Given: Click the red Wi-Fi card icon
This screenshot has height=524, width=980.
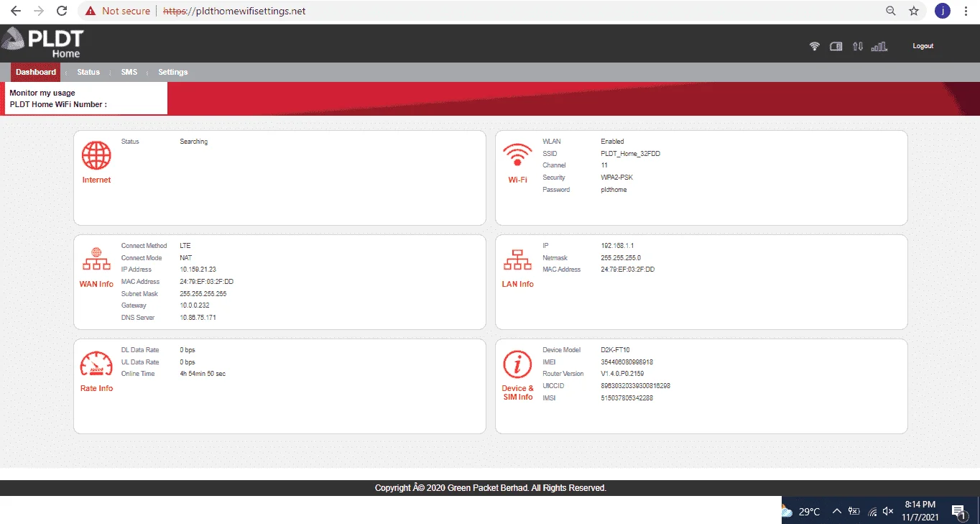Looking at the screenshot, I should click(x=517, y=155).
